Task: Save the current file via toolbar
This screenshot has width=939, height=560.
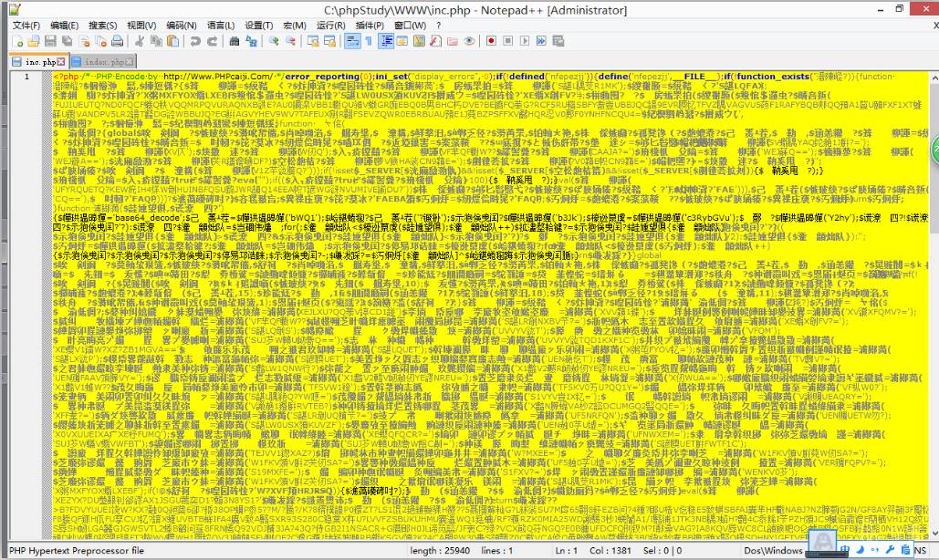Action: 50,41
